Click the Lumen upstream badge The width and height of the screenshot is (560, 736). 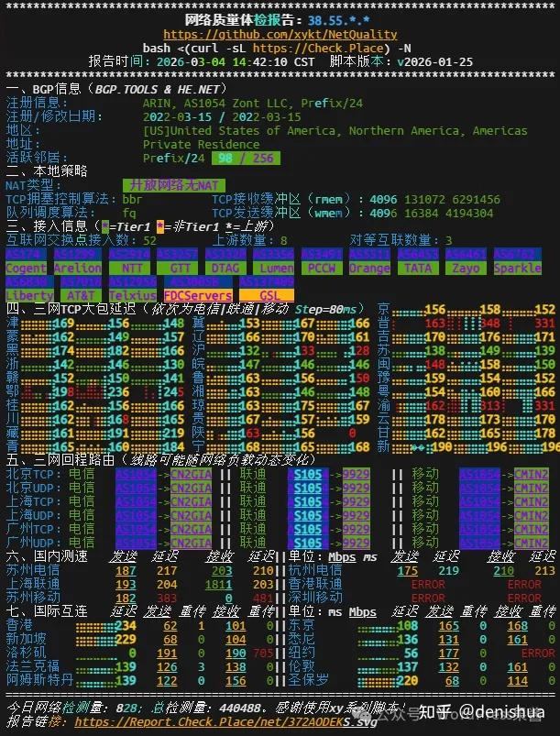274,268
